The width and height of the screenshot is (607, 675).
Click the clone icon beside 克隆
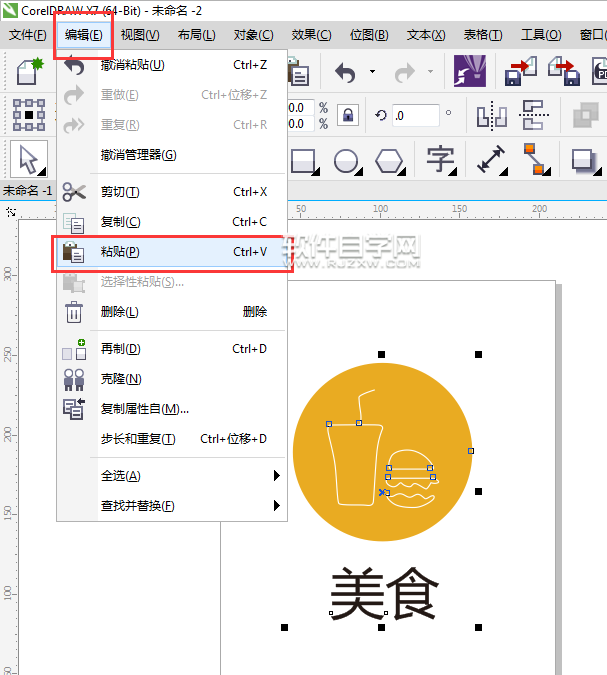click(x=74, y=379)
